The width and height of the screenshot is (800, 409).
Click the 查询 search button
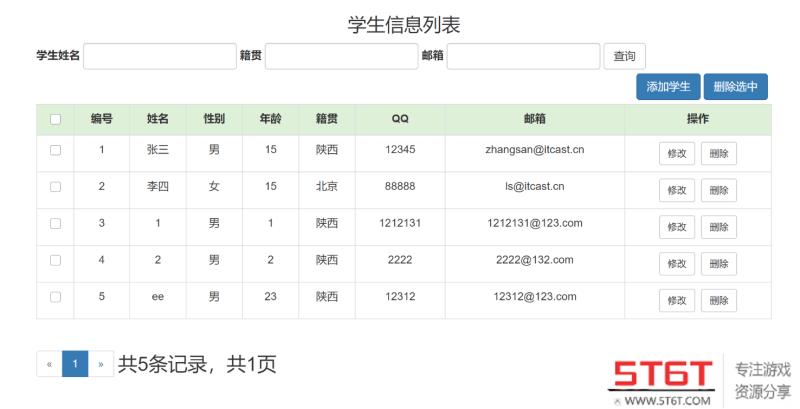click(625, 56)
